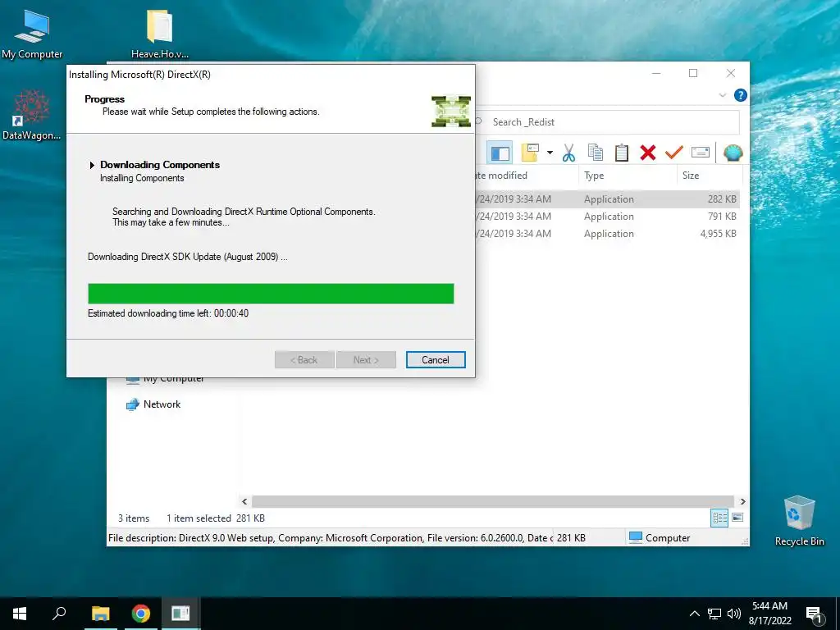Image resolution: width=840 pixels, height=630 pixels.
Task: Click the green download progress bar
Action: click(271, 294)
